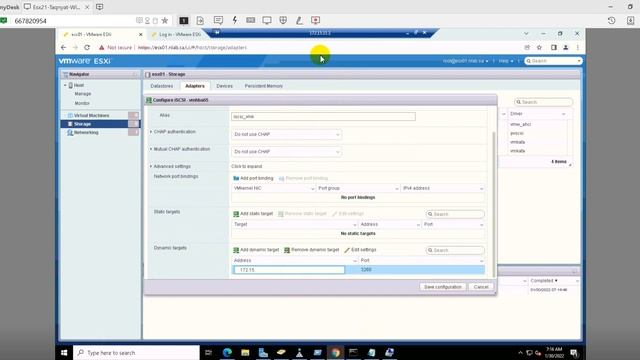Click browser reload icon
The height and width of the screenshot is (360, 640).
click(x=87, y=47)
